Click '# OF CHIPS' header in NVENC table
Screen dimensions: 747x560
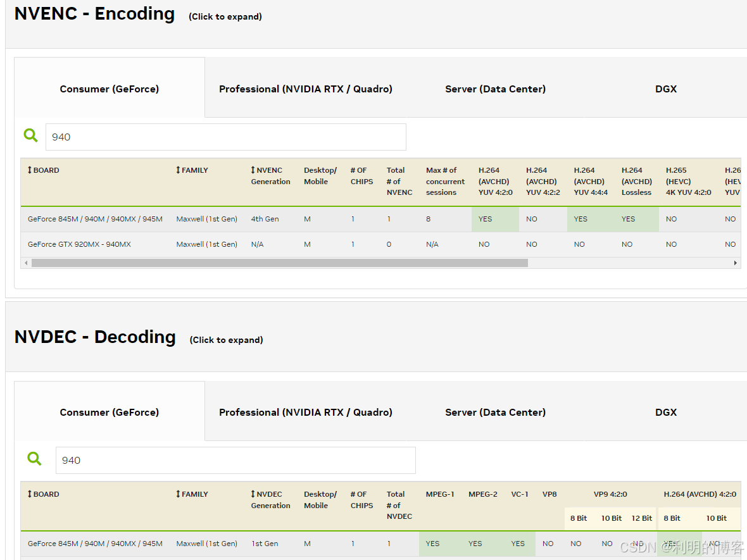(x=361, y=176)
